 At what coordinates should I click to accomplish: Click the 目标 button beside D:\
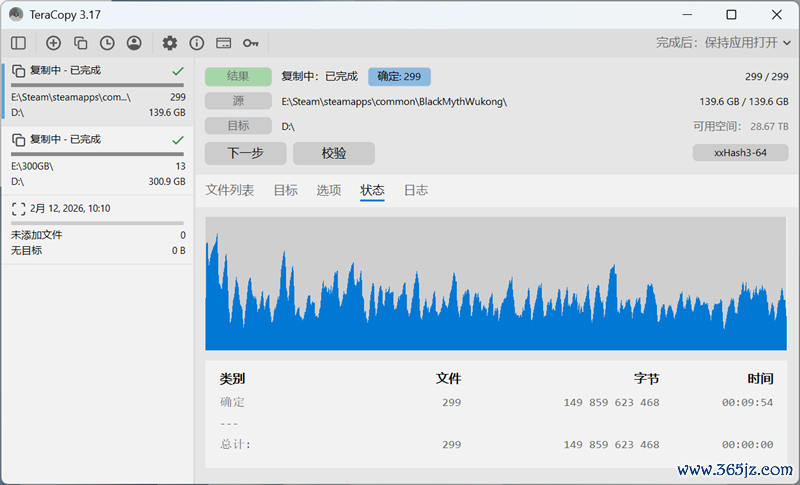(x=238, y=125)
